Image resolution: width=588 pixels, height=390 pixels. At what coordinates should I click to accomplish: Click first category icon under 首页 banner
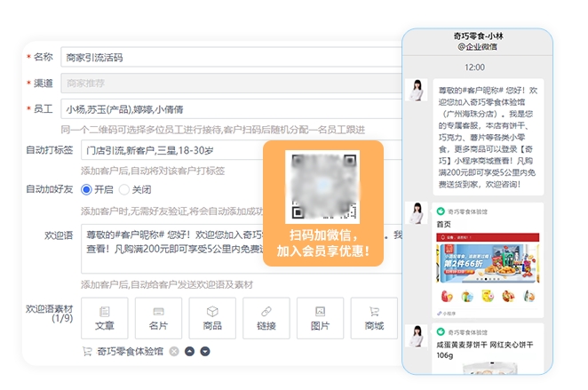[447, 296]
